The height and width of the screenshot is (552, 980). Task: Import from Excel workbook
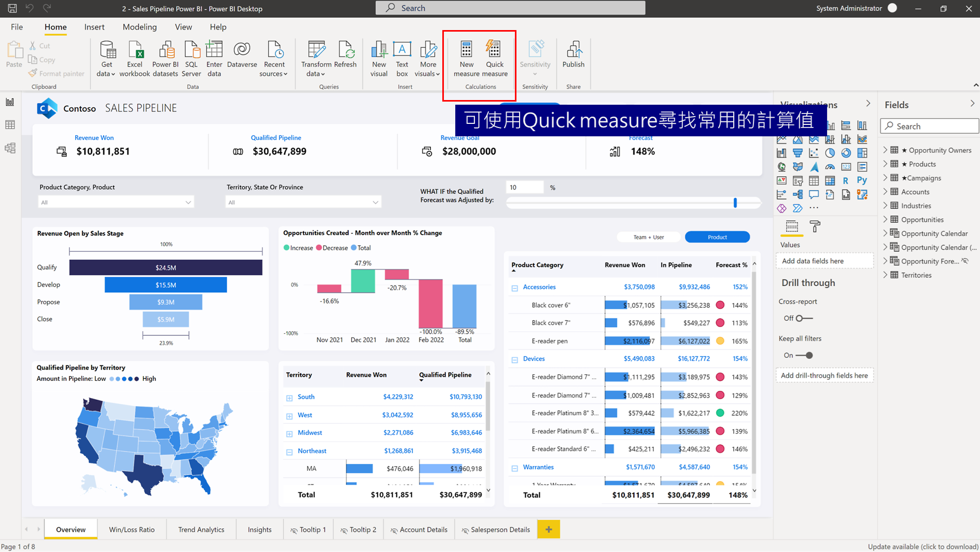pos(134,59)
